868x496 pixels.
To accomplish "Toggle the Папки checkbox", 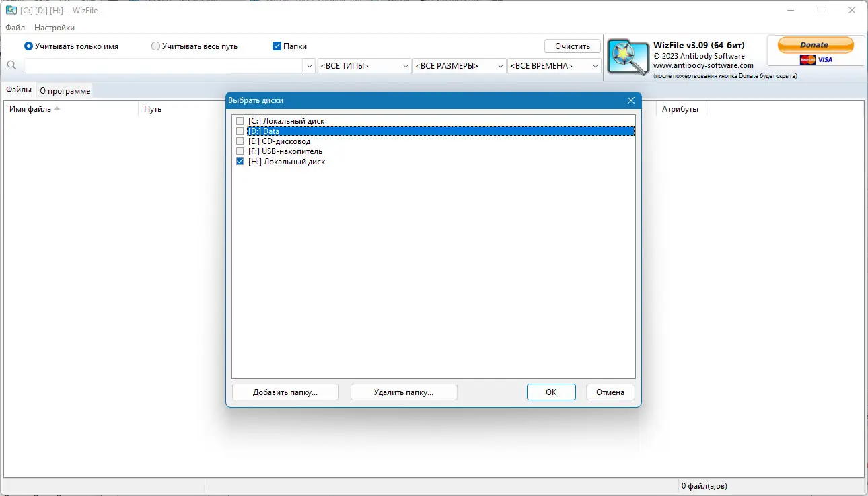I will point(277,46).
